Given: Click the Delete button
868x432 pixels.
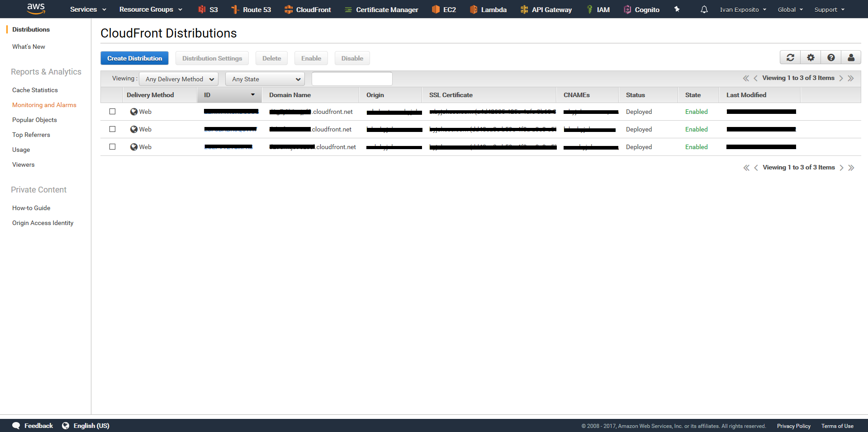Looking at the screenshot, I should [x=271, y=58].
